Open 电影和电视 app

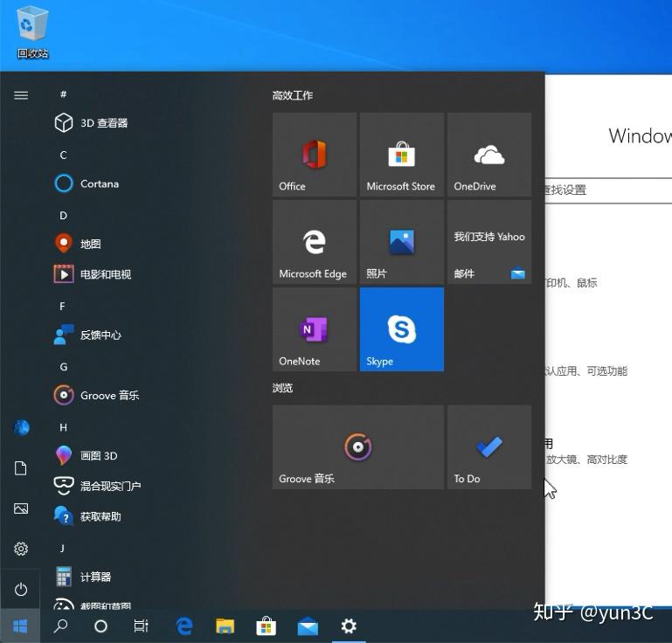pyautogui.click(x=93, y=274)
